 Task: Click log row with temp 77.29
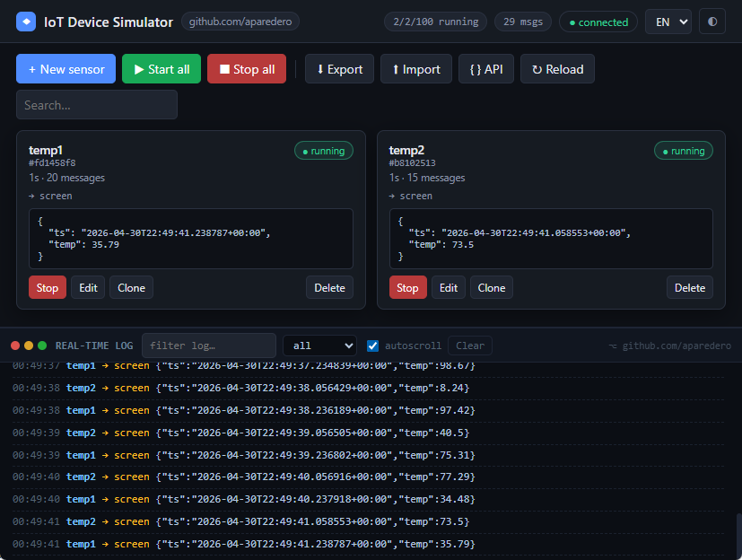coord(368,477)
